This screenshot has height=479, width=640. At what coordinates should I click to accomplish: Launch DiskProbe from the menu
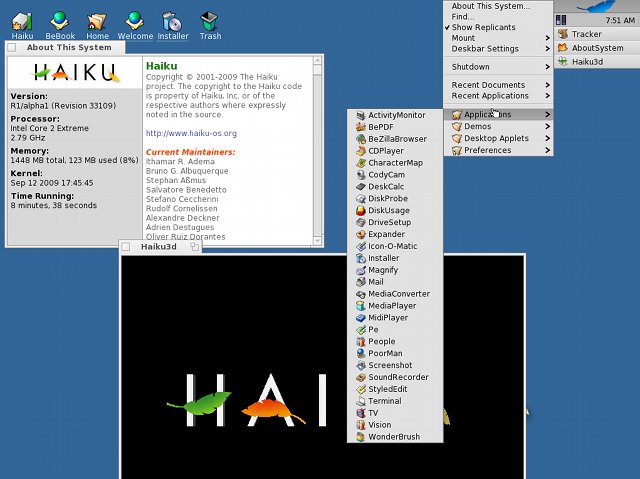395,198
